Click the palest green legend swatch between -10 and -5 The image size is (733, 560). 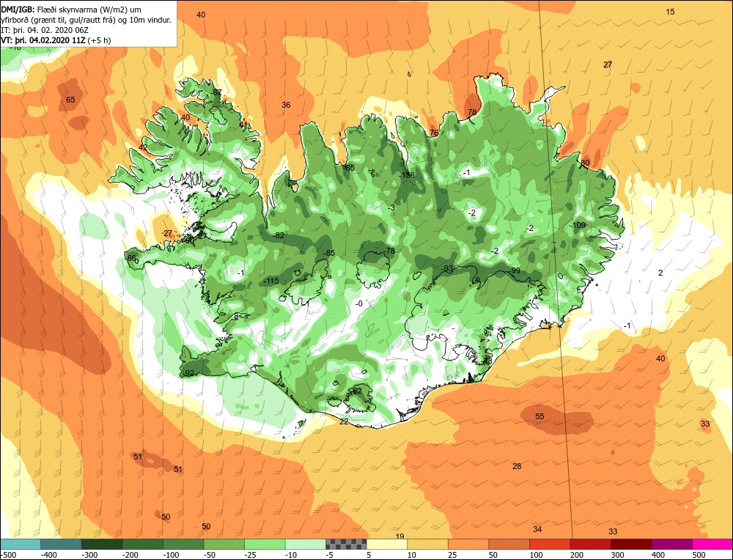[305, 544]
